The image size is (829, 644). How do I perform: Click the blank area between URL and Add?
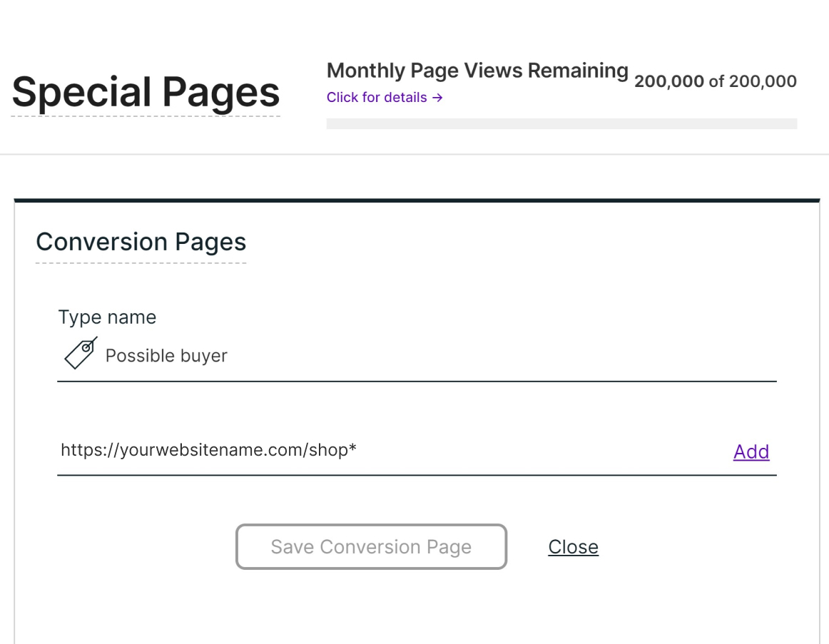point(542,451)
